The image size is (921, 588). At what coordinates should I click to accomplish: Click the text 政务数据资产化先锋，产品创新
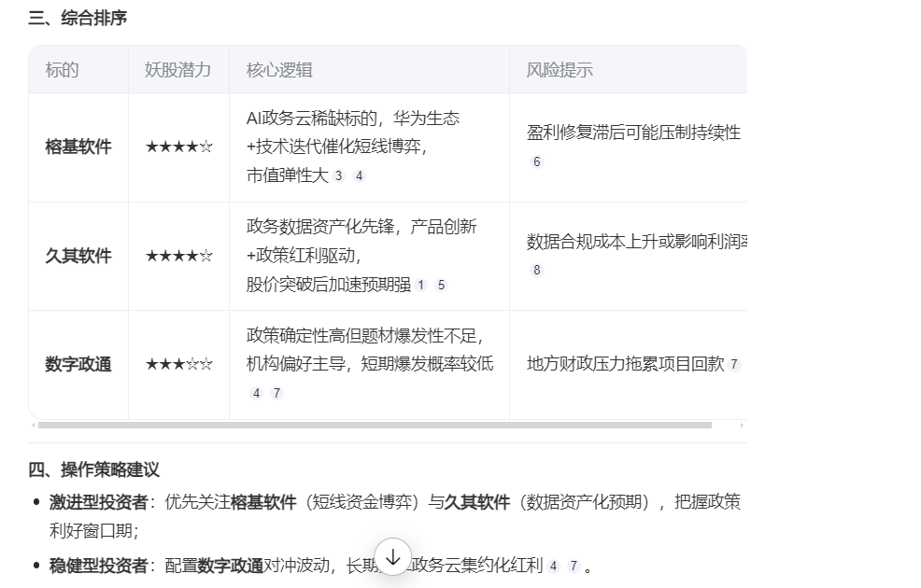click(361, 227)
